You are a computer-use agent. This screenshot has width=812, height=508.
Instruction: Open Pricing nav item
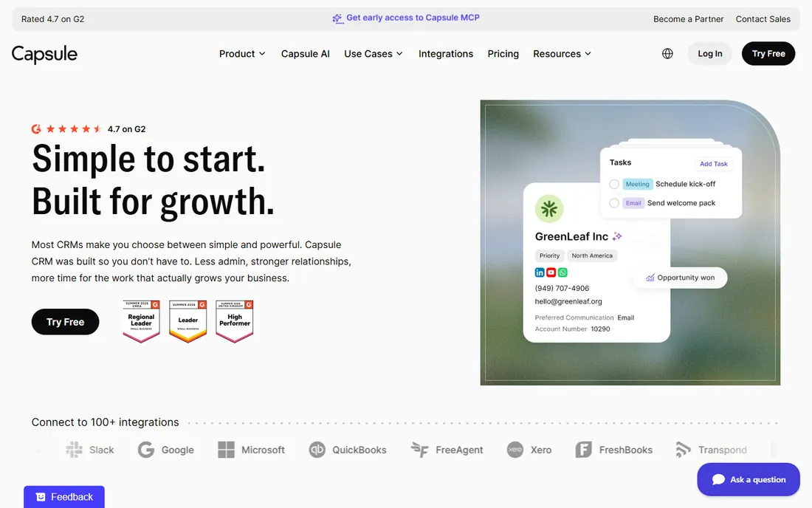[503, 54]
